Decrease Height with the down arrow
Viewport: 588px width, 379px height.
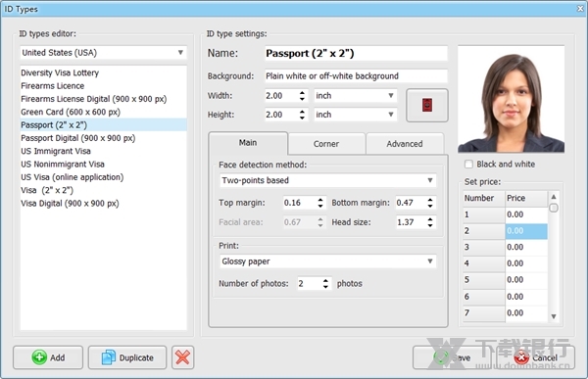point(302,118)
